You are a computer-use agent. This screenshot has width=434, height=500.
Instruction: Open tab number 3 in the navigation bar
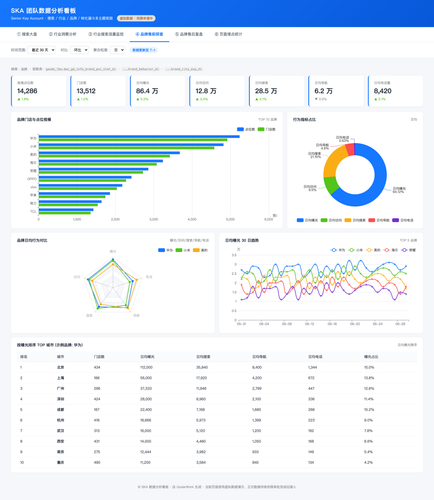tap(106, 34)
